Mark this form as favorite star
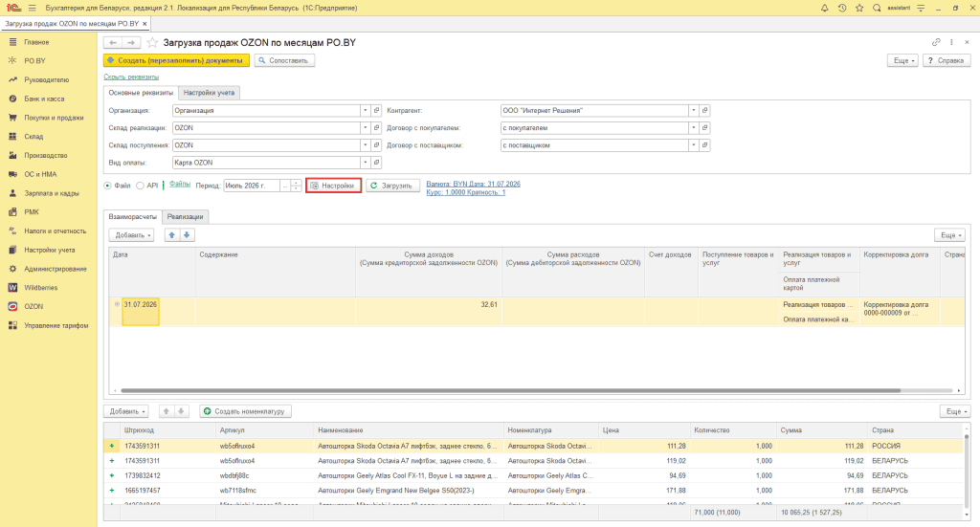Image resolution: width=980 pixels, height=527 pixels. pos(152,42)
